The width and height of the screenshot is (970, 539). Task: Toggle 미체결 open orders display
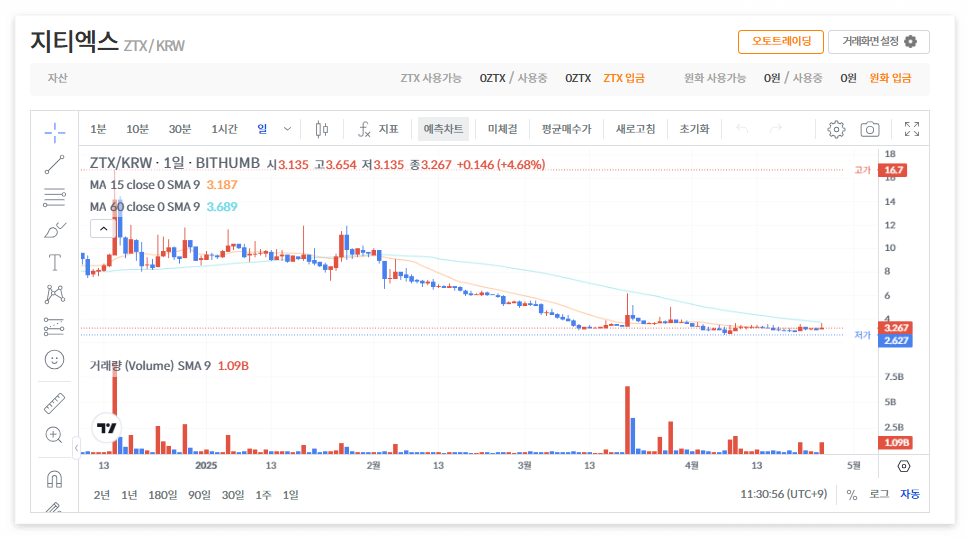[x=502, y=129]
